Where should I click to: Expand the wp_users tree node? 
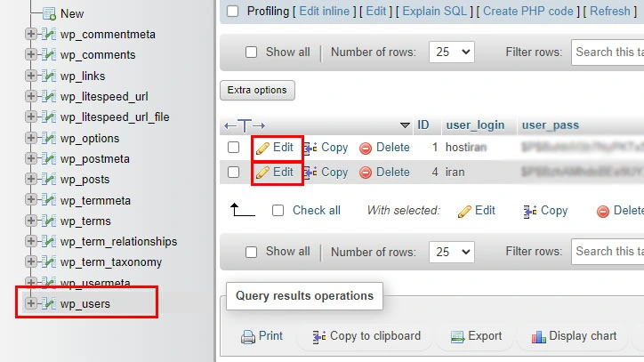coord(30,303)
